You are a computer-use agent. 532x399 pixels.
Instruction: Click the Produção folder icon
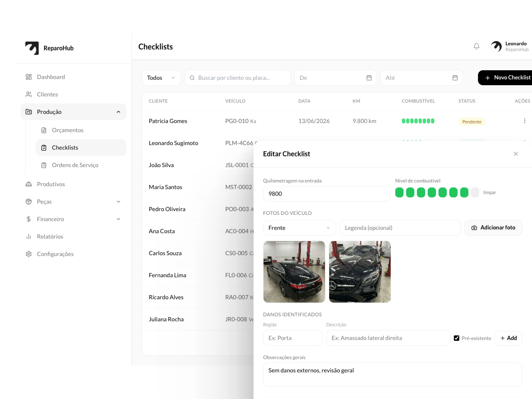pyautogui.click(x=29, y=112)
